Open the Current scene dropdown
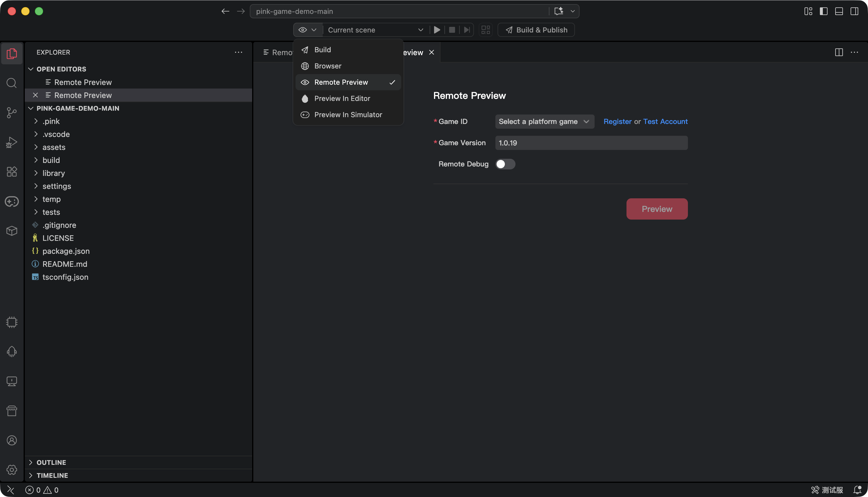868x497 pixels. tap(376, 30)
